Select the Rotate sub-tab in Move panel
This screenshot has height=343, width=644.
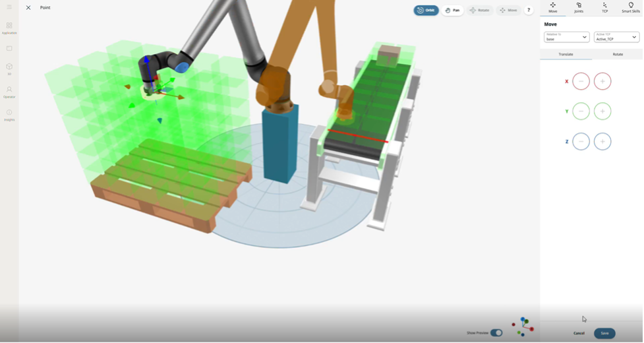point(618,54)
